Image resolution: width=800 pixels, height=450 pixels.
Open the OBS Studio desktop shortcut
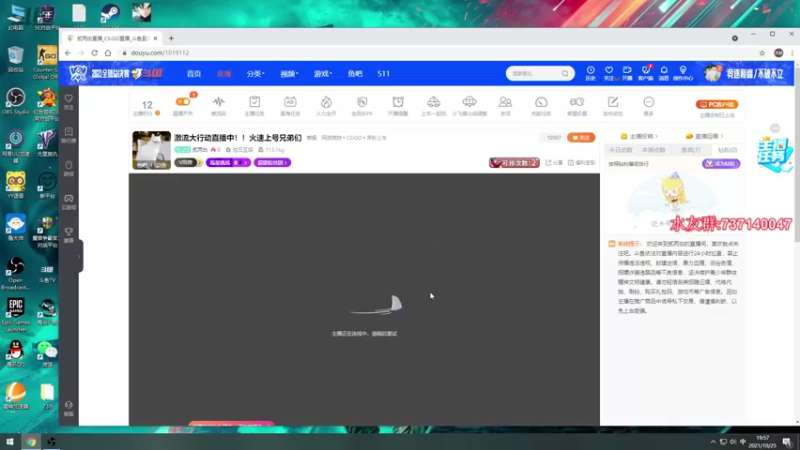click(x=15, y=101)
